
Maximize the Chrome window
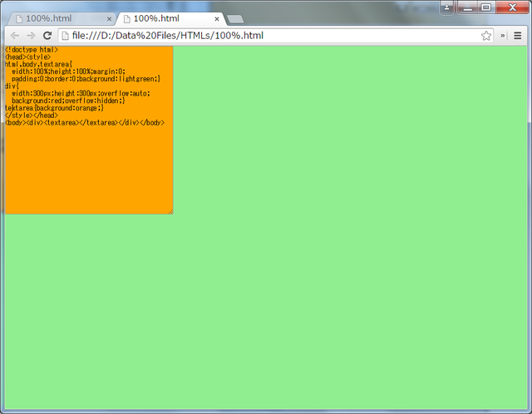[x=486, y=7]
